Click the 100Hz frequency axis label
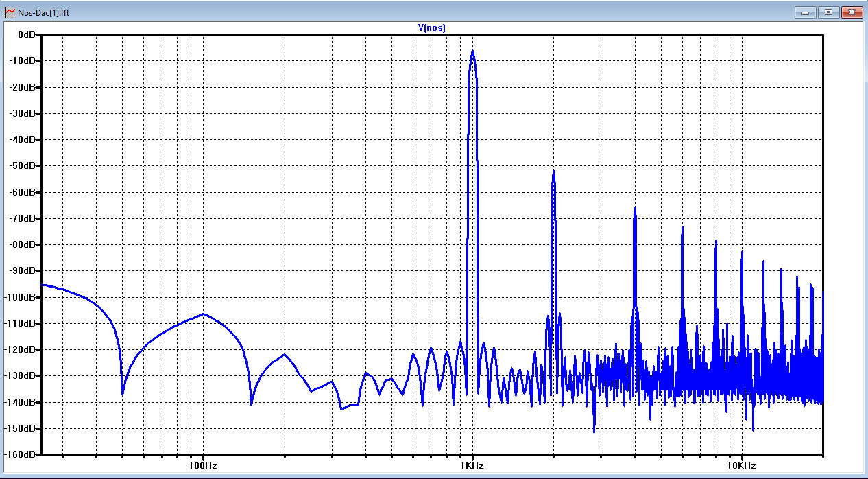Viewport: 868px width, 479px height. point(203,465)
